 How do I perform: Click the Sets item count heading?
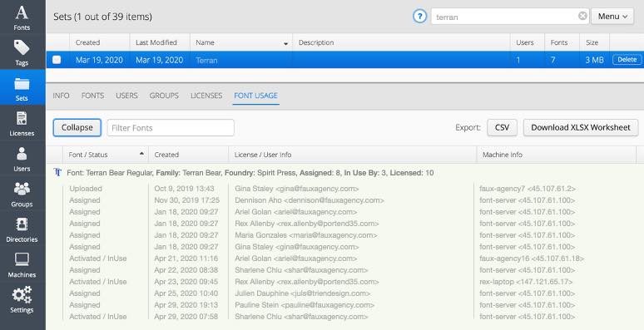(x=102, y=17)
